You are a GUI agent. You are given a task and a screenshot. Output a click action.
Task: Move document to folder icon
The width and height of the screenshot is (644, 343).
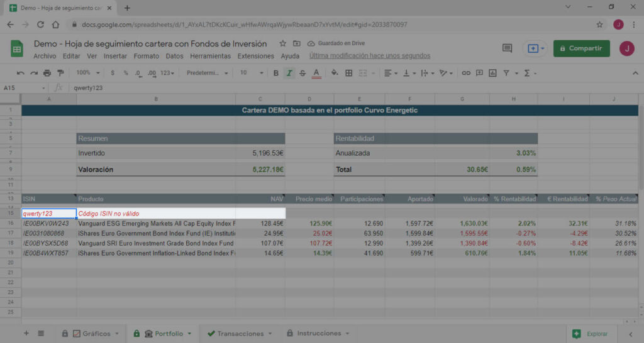[297, 43]
